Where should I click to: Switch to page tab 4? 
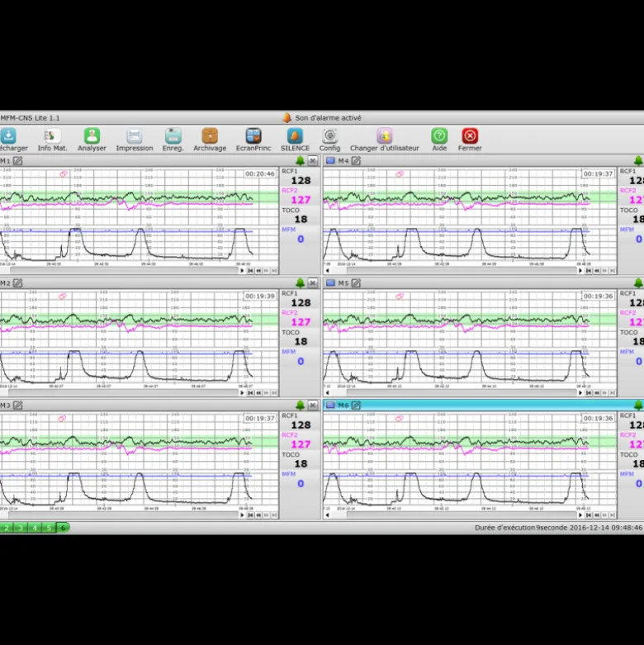point(35,528)
